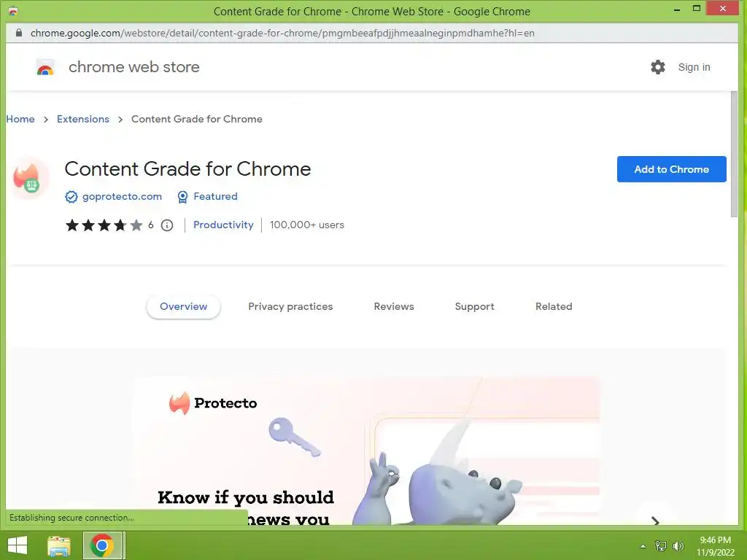Click the Chrome Web Store rainbow logo

tap(45, 67)
